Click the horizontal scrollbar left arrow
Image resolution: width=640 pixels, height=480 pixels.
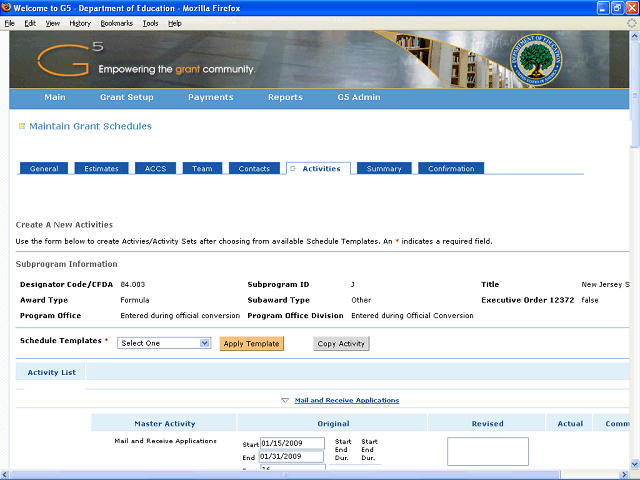pos(4,475)
